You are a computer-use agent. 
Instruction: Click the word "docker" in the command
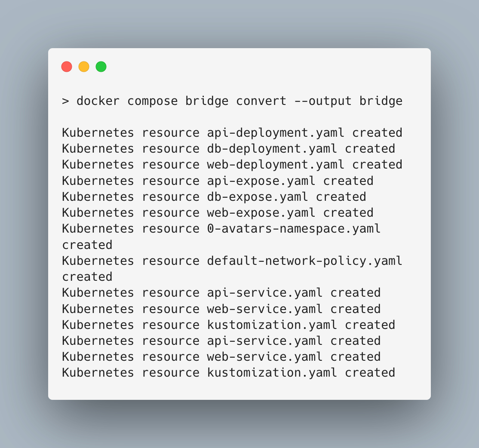point(98,101)
